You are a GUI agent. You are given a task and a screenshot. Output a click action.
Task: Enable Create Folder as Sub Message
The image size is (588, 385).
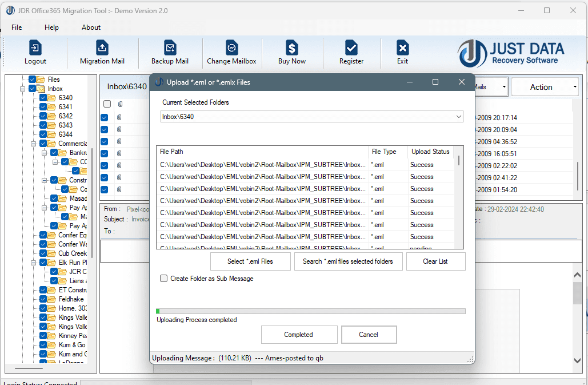coord(164,279)
